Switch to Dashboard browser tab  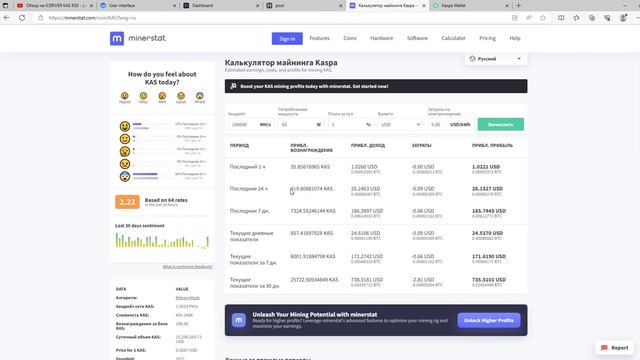click(x=222, y=6)
